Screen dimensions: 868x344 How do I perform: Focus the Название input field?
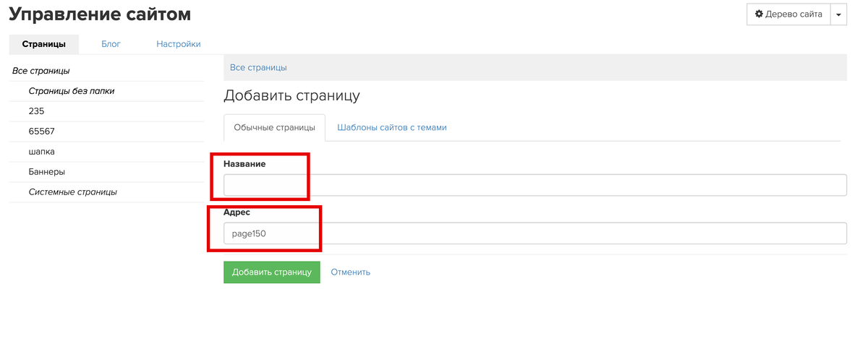pos(535,185)
